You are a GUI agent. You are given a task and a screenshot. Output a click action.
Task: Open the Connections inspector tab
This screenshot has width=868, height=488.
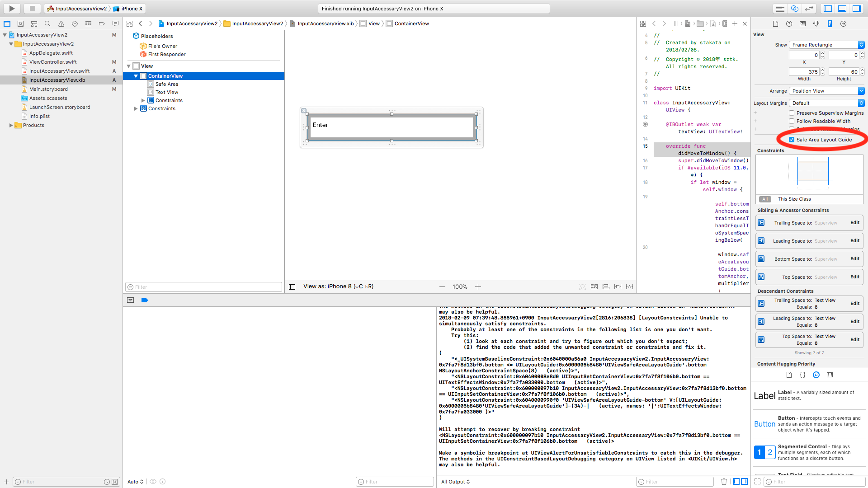click(843, 23)
